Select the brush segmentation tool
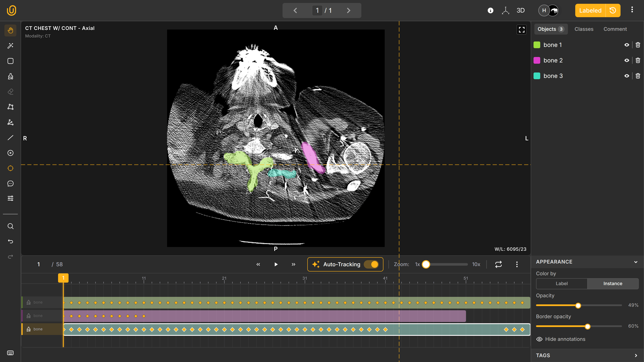Image resolution: width=644 pixels, height=362 pixels. tap(10, 76)
